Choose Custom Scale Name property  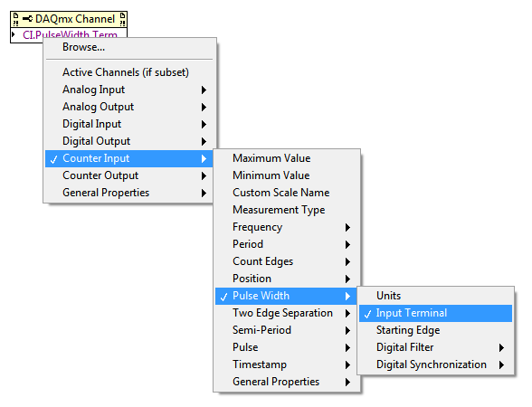(x=286, y=193)
